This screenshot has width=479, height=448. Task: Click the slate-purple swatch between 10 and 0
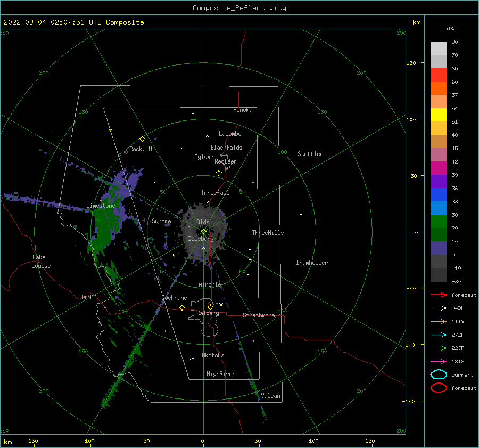tap(439, 248)
